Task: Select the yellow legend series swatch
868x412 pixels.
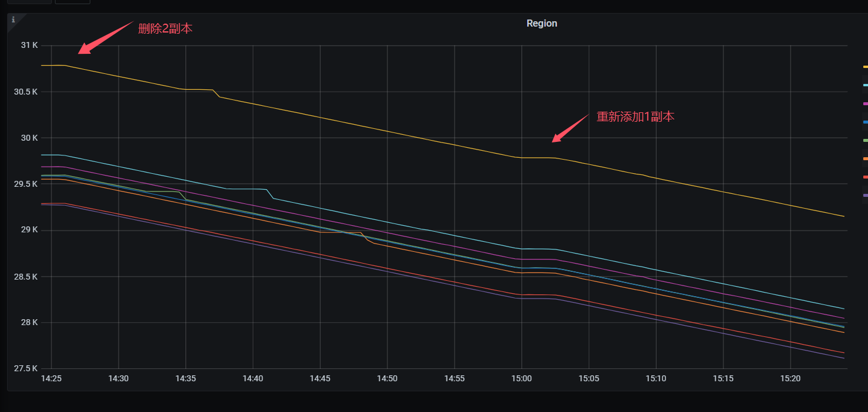Action: 865,67
